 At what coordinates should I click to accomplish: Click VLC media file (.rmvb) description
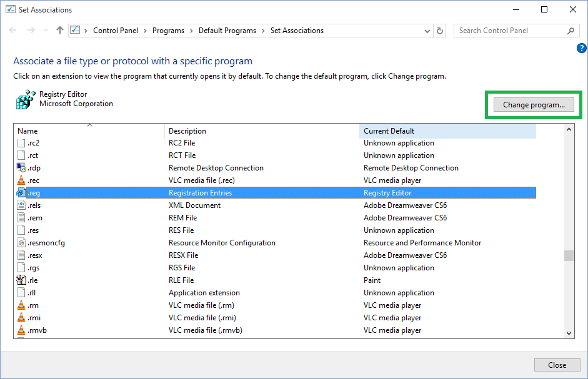(206, 330)
